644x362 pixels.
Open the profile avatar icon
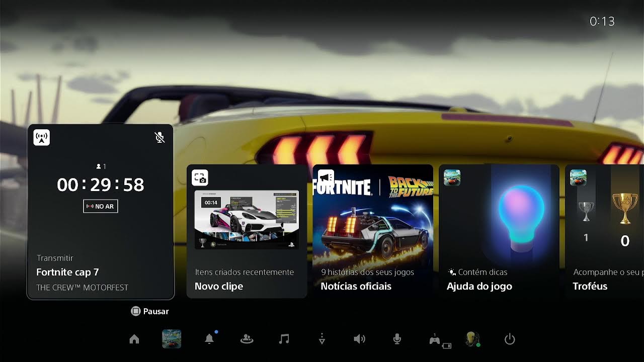pos(472,339)
